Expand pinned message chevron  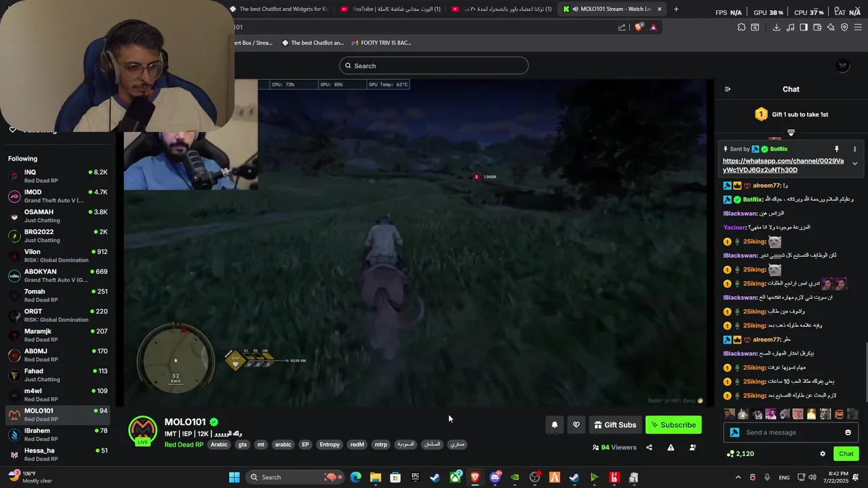click(854, 163)
